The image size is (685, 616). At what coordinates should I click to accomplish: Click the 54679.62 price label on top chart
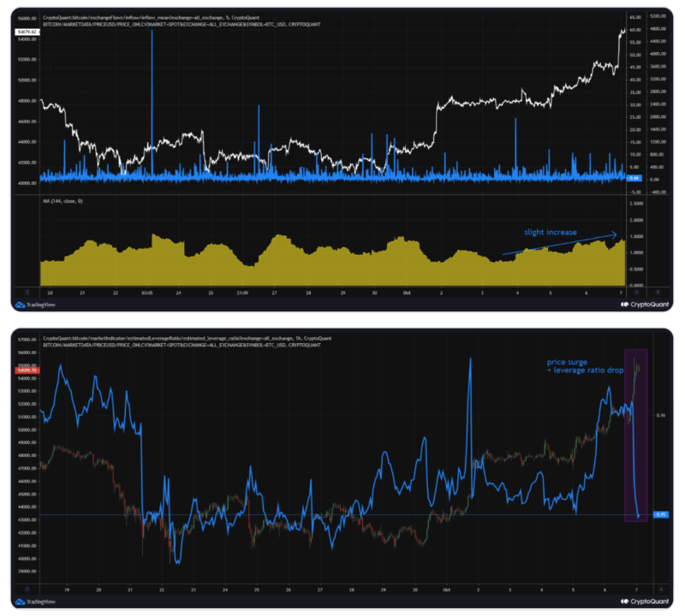click(27, 32)
